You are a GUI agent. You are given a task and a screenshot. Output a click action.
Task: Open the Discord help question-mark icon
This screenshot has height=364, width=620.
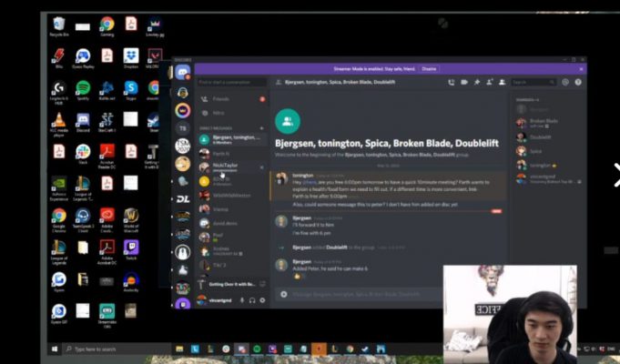coord(578,82)
